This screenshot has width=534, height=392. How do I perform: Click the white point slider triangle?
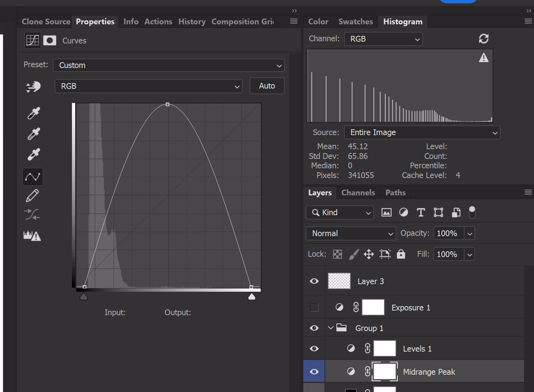[x=252, y=297]
